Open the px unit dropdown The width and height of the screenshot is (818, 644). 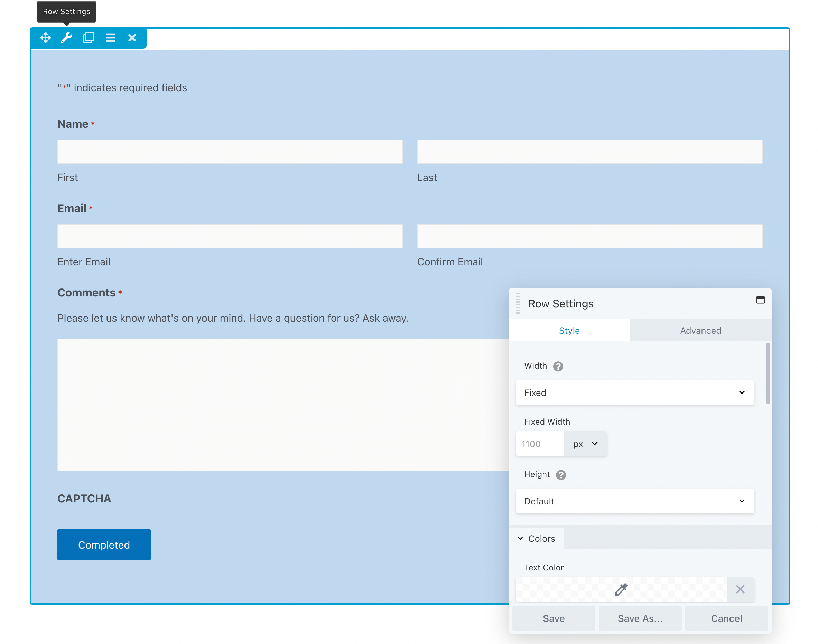pyautogui.click(x=585, y=444)
